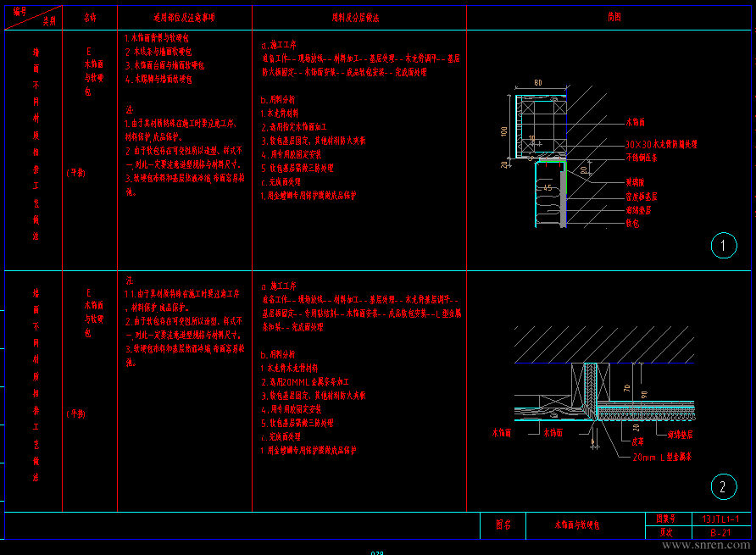
Task: Select the "简图" column header
Action: pyautogui.click(x=614, y=17)
